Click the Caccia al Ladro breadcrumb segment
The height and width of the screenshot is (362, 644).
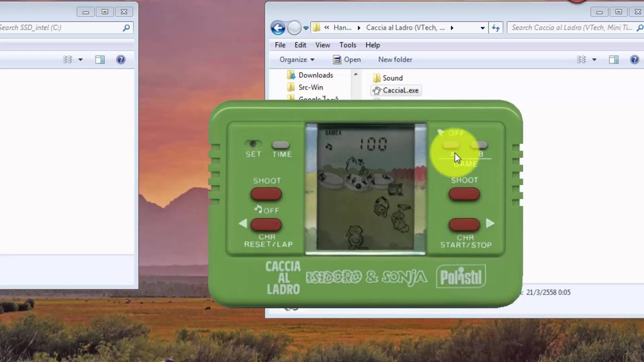click(x=406, y=28)
